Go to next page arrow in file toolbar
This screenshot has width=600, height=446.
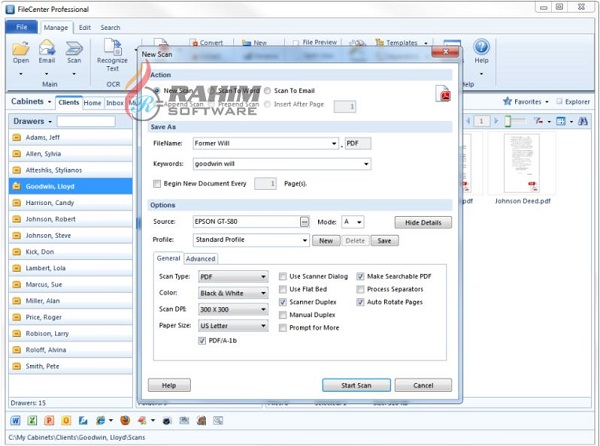[496, 121]
